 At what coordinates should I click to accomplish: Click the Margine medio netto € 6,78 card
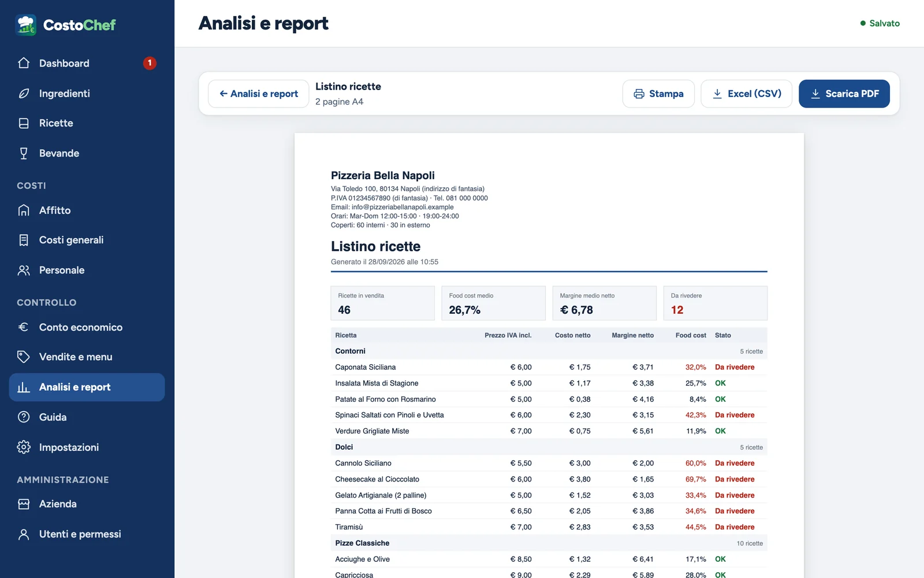tap(605, 303)
